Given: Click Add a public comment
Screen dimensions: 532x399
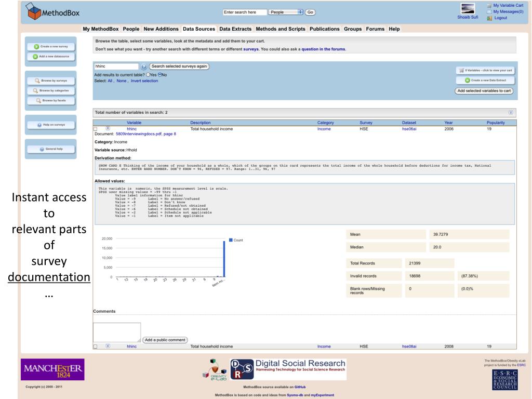Looking at the screenshot, I should pyautogui.click(x=165, y=340).
